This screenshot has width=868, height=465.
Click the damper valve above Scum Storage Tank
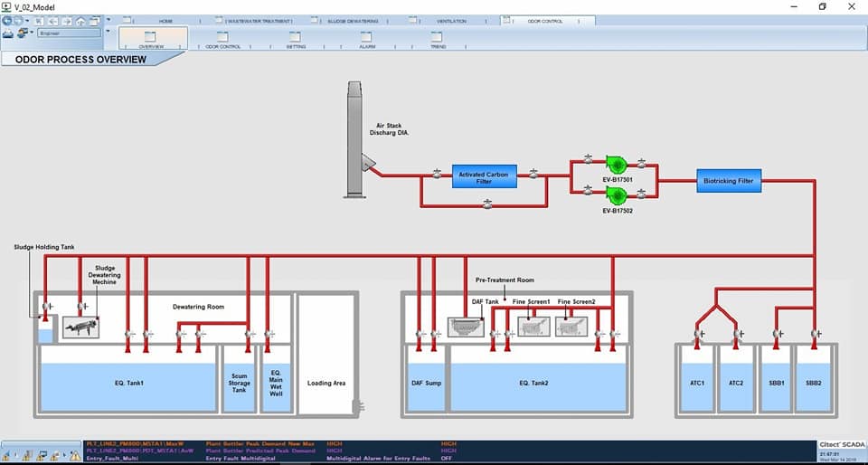[x=250, y=335]
